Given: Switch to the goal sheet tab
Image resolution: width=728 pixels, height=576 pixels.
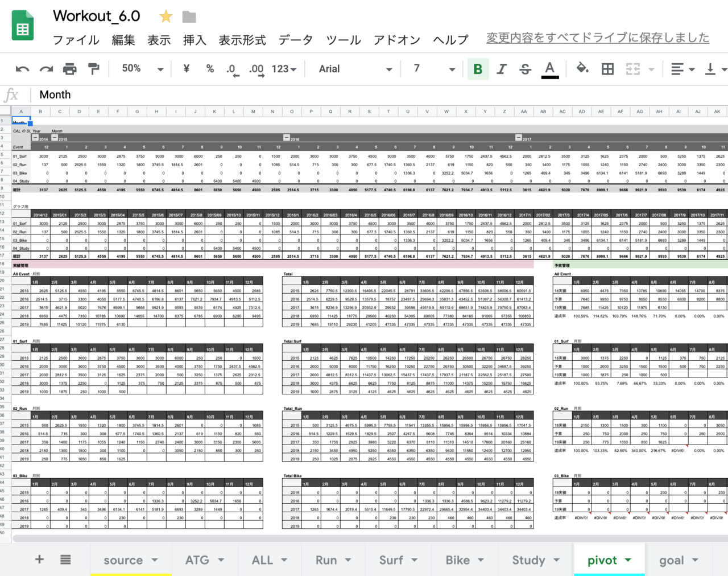Looking at the screenshot, I should point(672,560).
